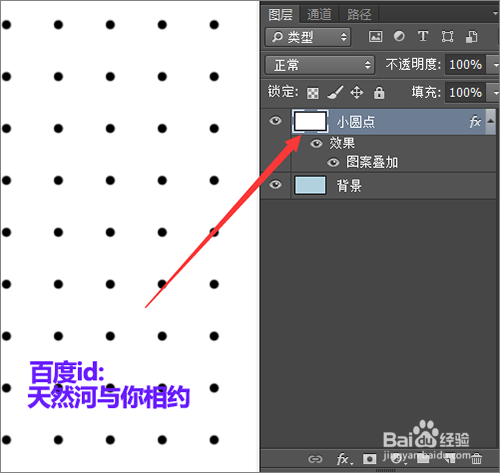Click fx badge on 小圆点 layer

(x=475, y=121)
